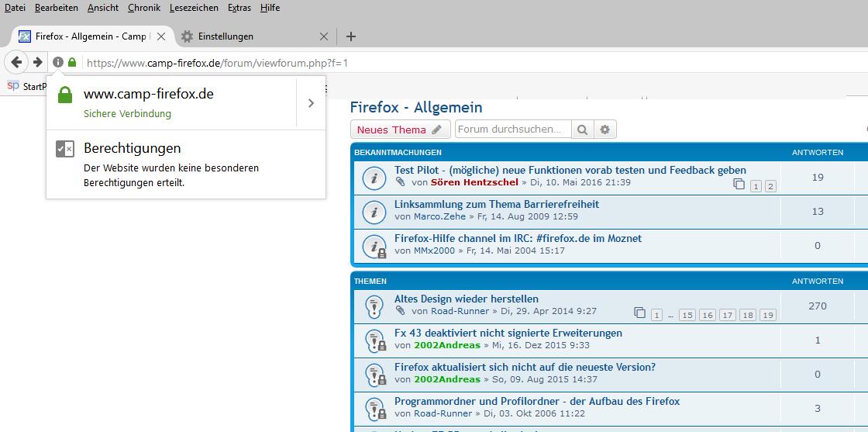Switch to the Einstellungen tab

click(255, 36)
